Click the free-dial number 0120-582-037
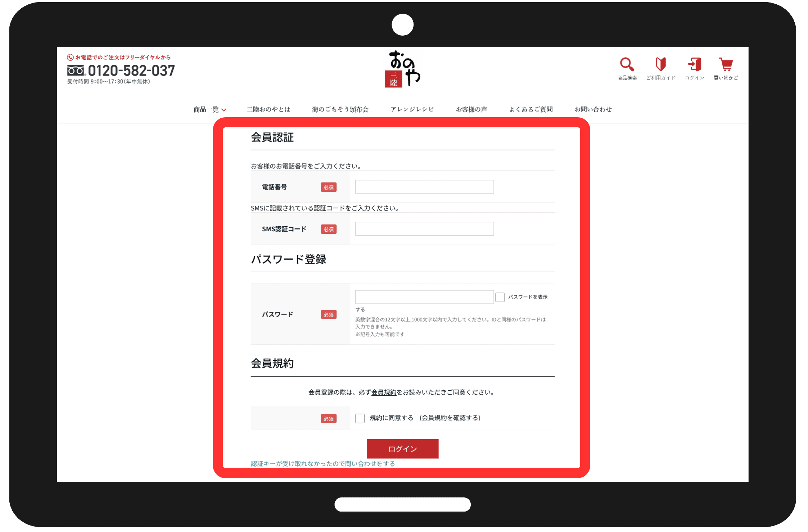 coord(131,71)
